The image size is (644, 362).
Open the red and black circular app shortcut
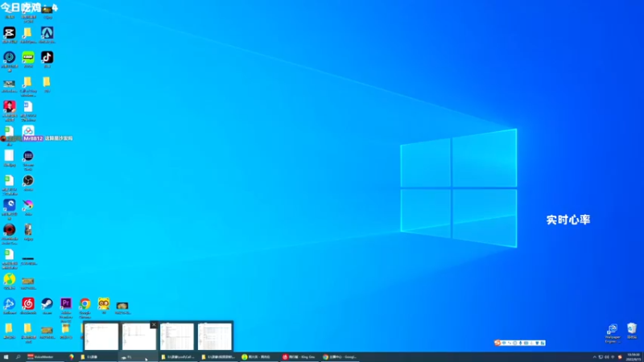pyautogui.click(x=10, y=230)
